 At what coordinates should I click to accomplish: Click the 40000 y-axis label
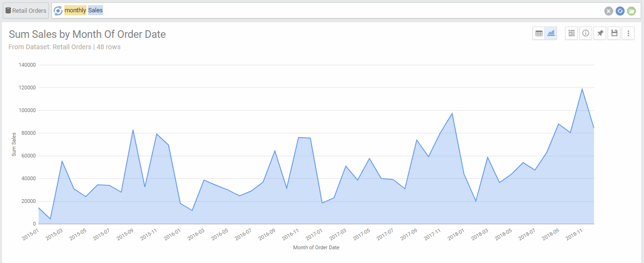(x=29, y=179)
